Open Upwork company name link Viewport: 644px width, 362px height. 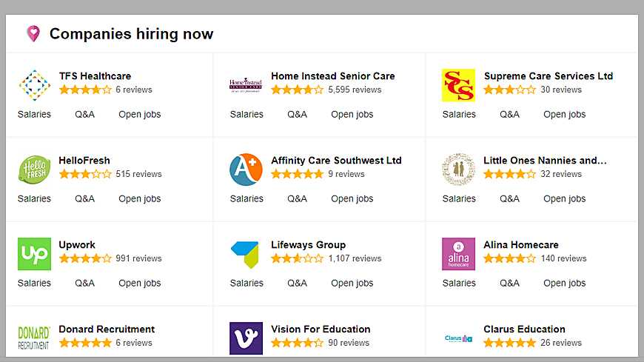[77, 245]
